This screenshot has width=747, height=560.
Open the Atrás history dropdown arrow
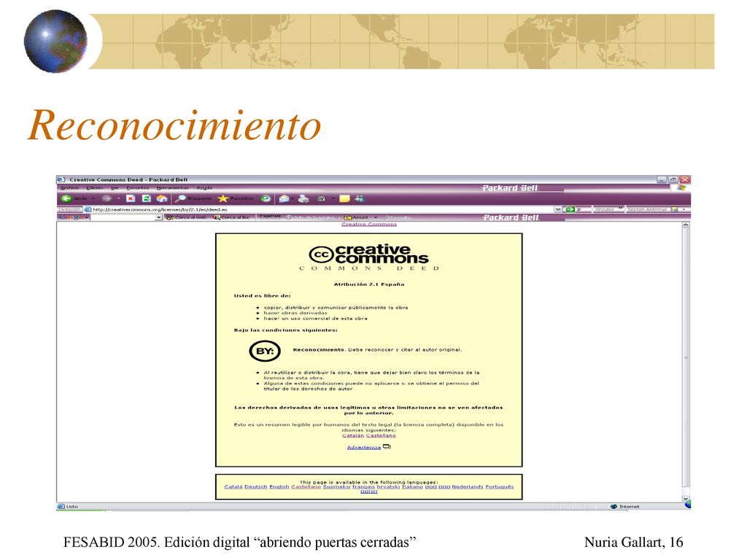click(x=93, y=198)
